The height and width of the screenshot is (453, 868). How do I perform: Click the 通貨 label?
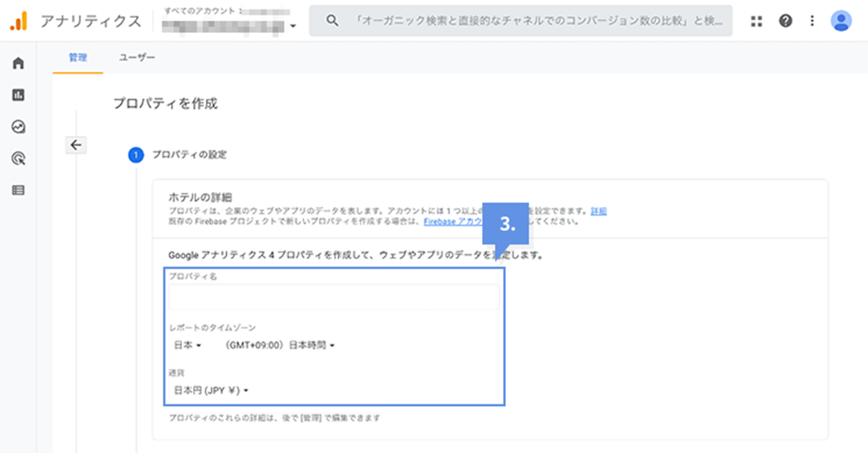[177, 373]
